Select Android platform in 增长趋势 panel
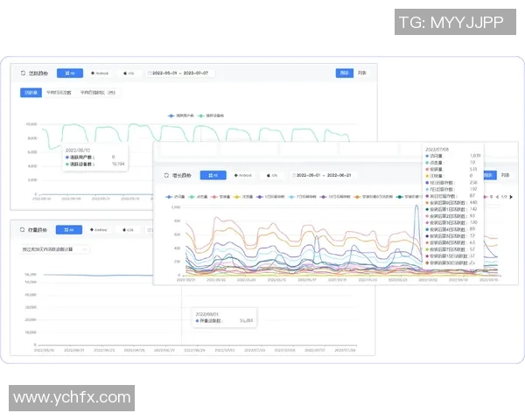 [x=242, y=175]
